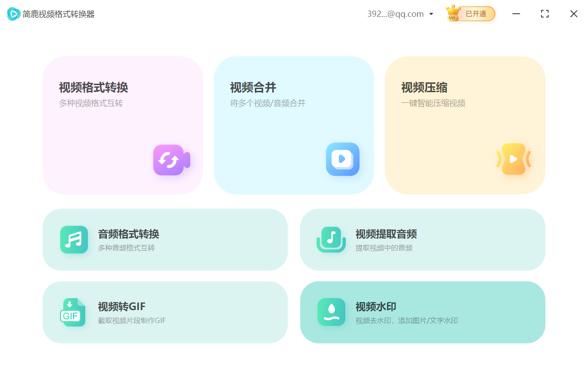Open the 视频提取音频 feature card
Viewport: 588px width, 381px height.
[x=423, y=240]
